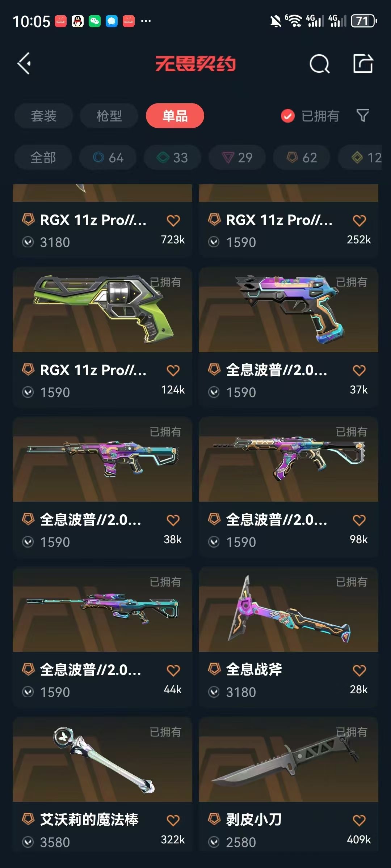Screen dimensions: 391x868
Task: Open the green RGX 11z Pro revolver thumbnail
Action: point(102,310)
